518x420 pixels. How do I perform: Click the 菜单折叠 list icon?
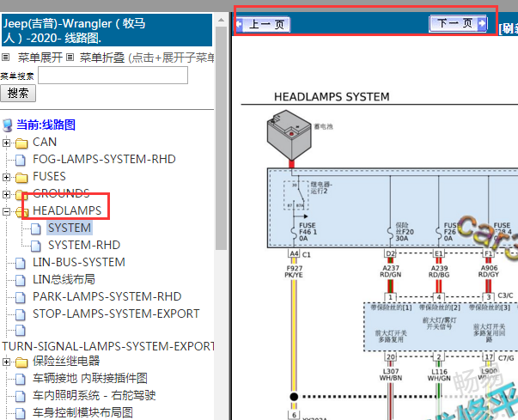pyautogui.click(x=70, y=58)
